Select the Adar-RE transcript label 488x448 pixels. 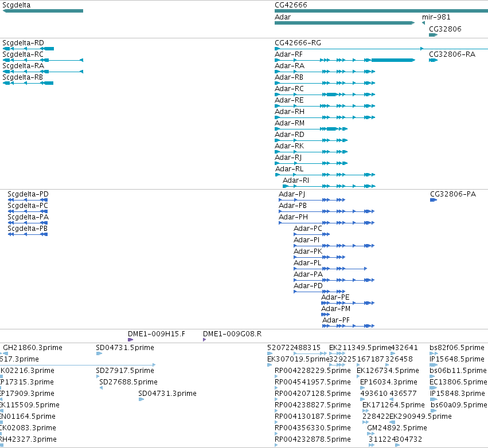point(289,100)
